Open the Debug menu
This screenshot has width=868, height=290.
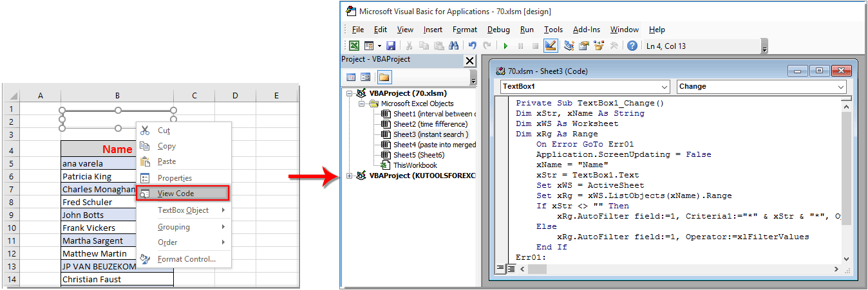498,30
